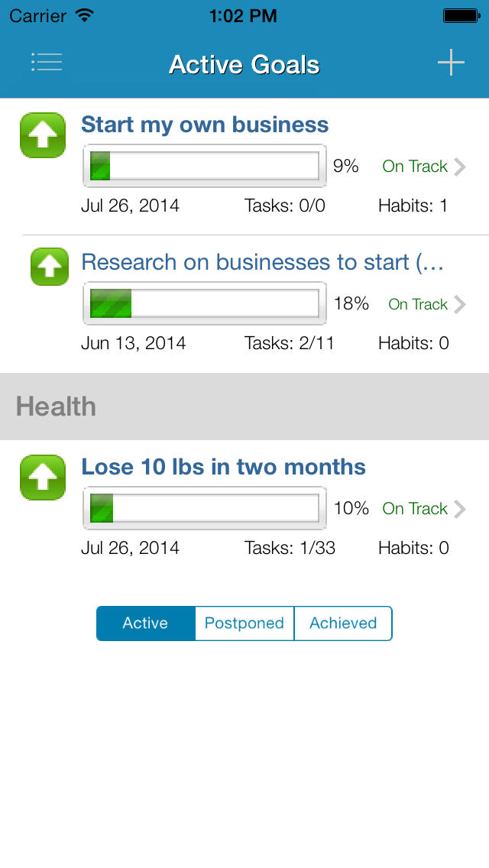
Task: Switch to the Active goals segment
Action: click(x=145, y=623)
